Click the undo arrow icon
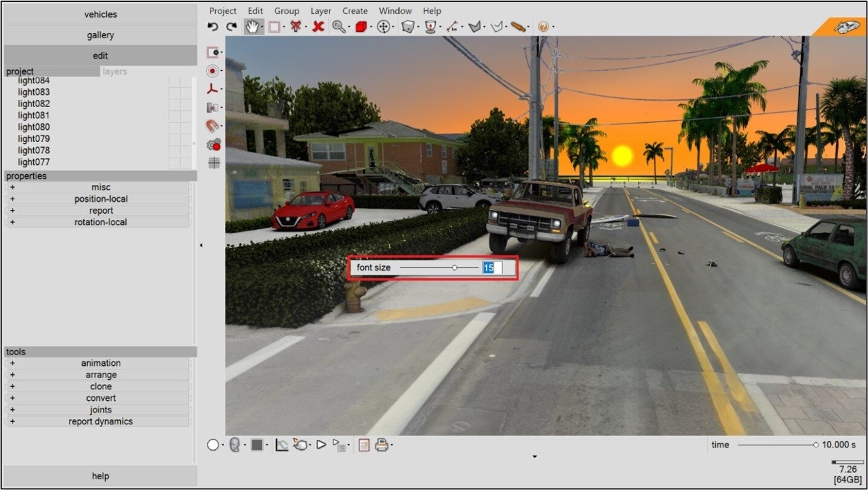This screenshot has width=868, height=490. [213, 27]
